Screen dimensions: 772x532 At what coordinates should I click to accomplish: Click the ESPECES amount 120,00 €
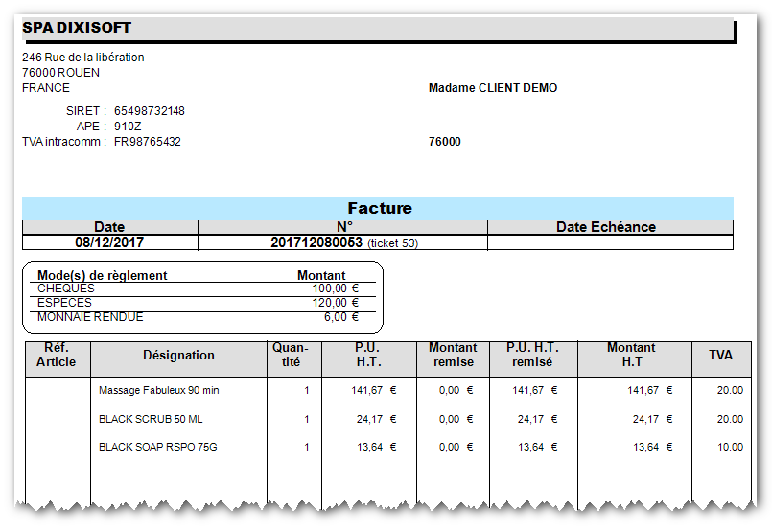(x=336, y=303)
